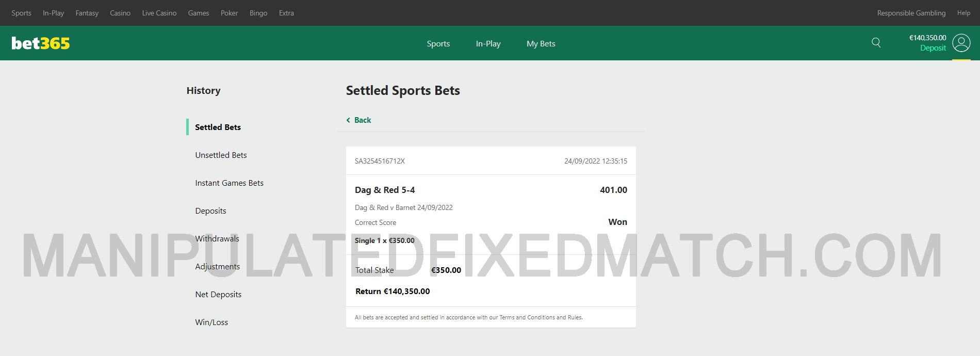Click the bet365 logo
This screenshot has width=980, height=356.
pyautogui.click(x=41, y=43)
